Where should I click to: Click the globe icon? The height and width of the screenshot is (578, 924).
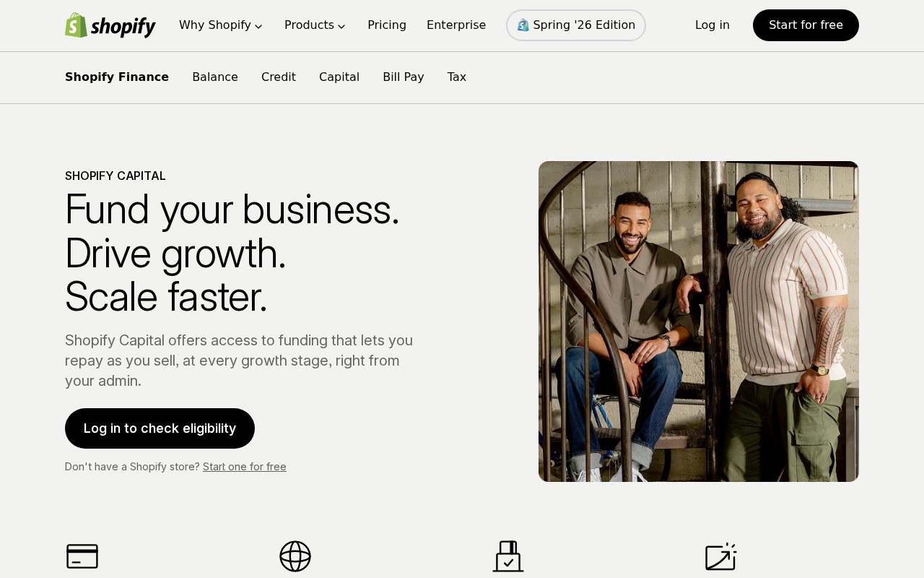point(295,556)
